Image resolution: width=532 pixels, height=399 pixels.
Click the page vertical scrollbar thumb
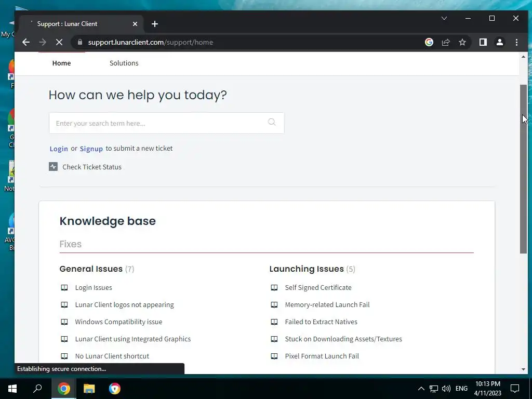click(x=523, y=169)
